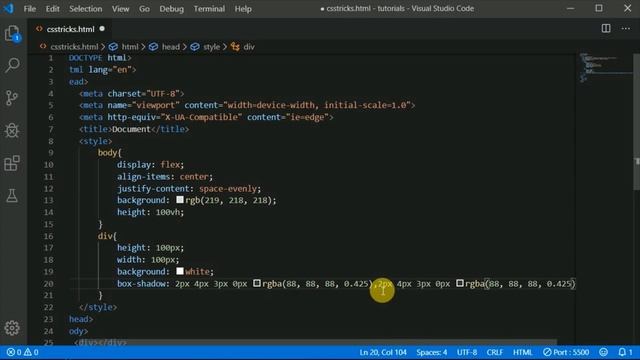Click the <title>Document</title> line
The image size is (640, 360).
[x=134, y=129]
